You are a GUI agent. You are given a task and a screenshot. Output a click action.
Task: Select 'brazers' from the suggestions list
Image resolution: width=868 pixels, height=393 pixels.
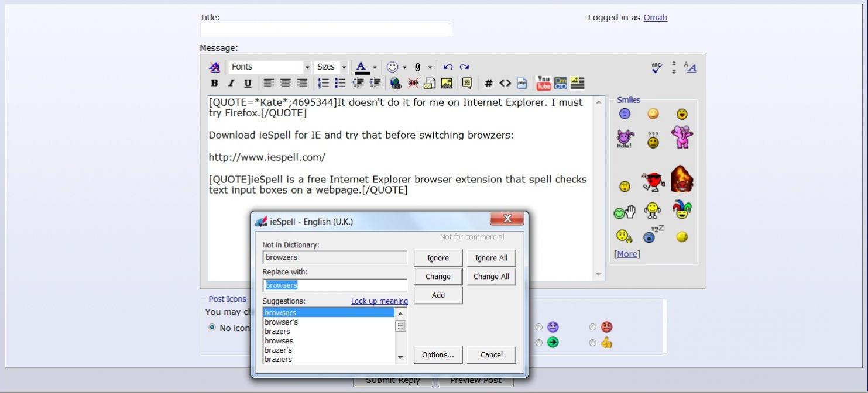pos(277,332)
